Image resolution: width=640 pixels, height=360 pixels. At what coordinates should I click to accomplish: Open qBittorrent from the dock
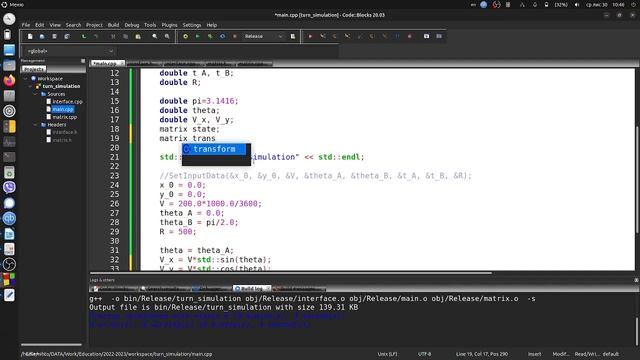pos(9,218)
